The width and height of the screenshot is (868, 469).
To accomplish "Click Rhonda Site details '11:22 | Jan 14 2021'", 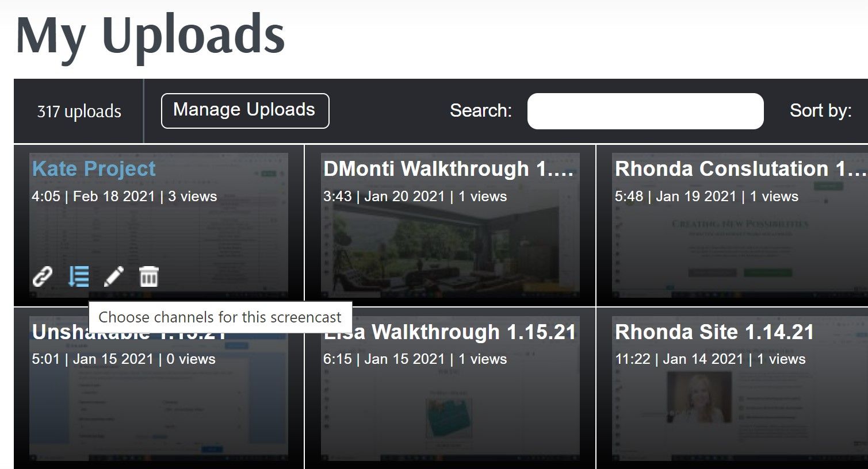I will (679, 359).
